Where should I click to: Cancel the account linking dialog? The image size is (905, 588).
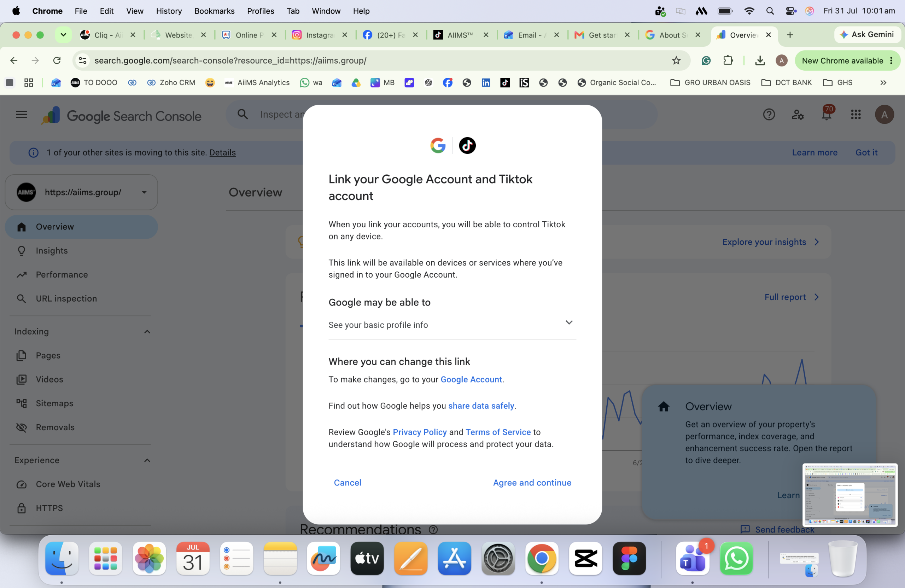pyautogui.click(x=347, y=482)
